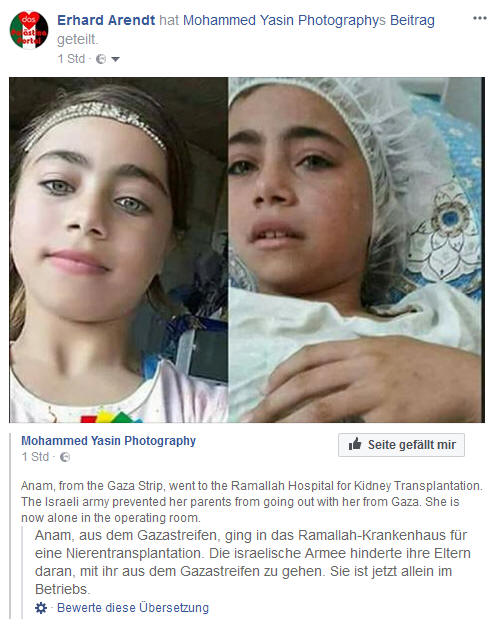This screenshot has height=628, width=493.
Task: Click the gear icon beside Bewerte diese Übersetzung
Action: click(41, 608)
